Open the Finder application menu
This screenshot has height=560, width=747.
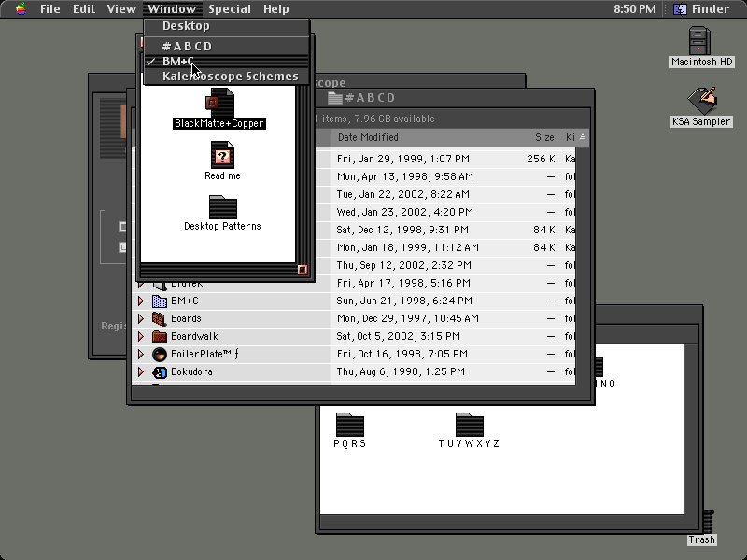701,9
